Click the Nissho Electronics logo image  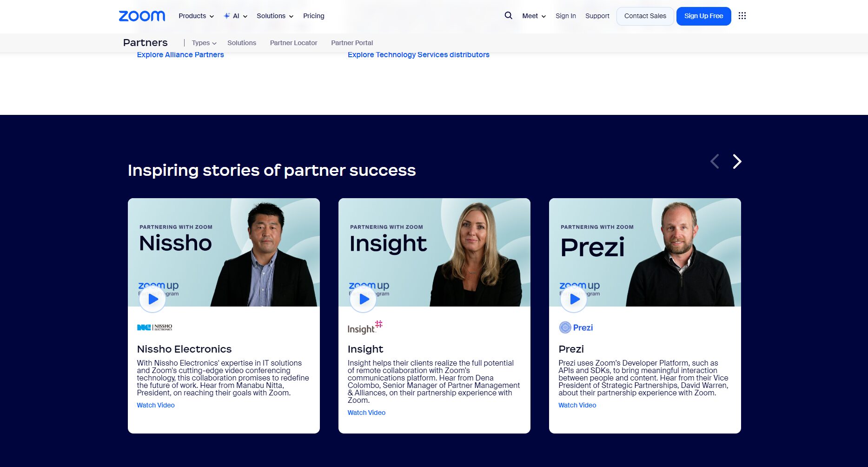(x=155, y=327)
